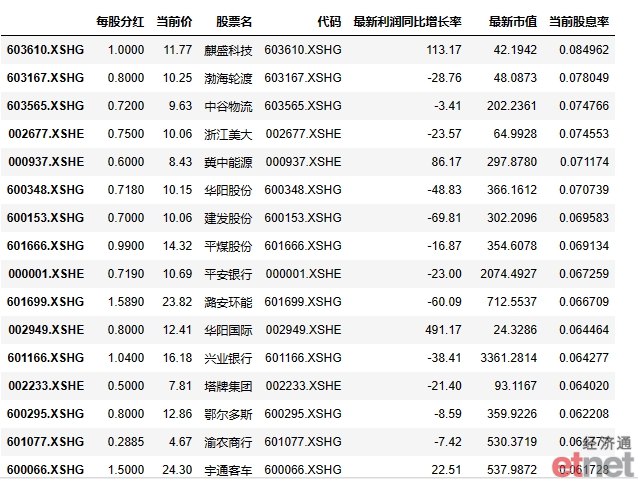Click code cell 000001.XSHE in 代码 column
638x479 pixels.
pos(304,274)
